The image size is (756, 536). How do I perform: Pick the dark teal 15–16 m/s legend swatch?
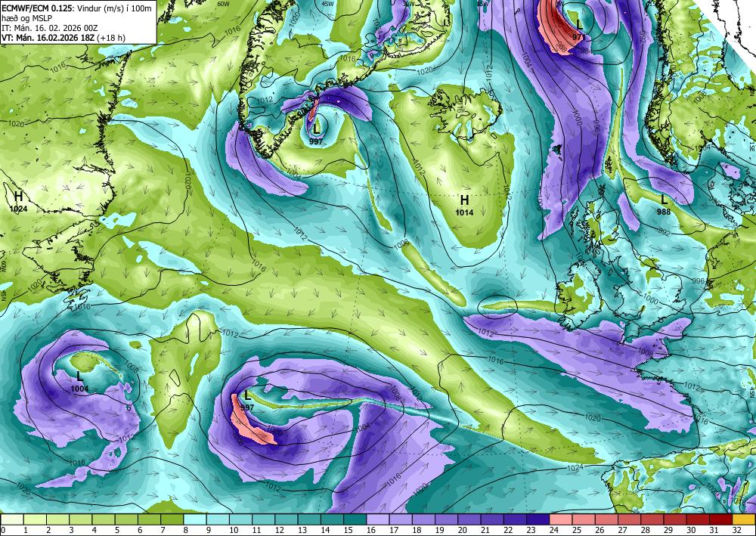(355, 519)
